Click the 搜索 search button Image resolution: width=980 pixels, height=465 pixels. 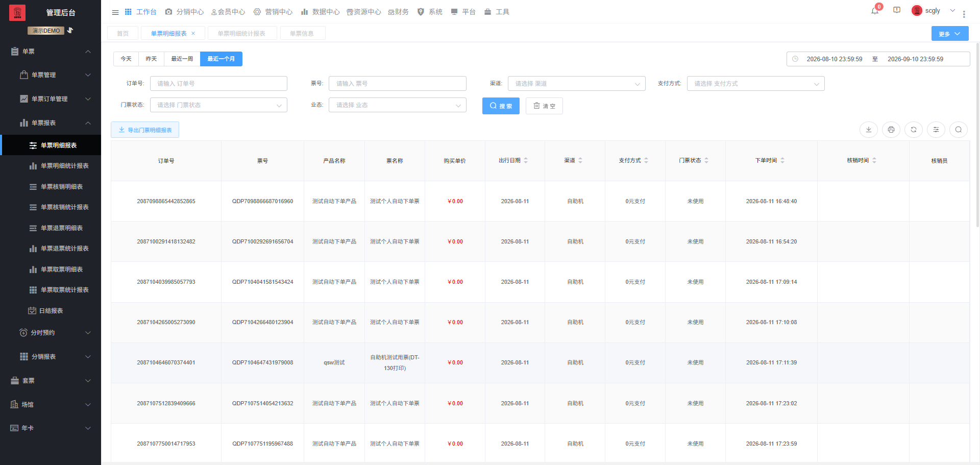501,106
